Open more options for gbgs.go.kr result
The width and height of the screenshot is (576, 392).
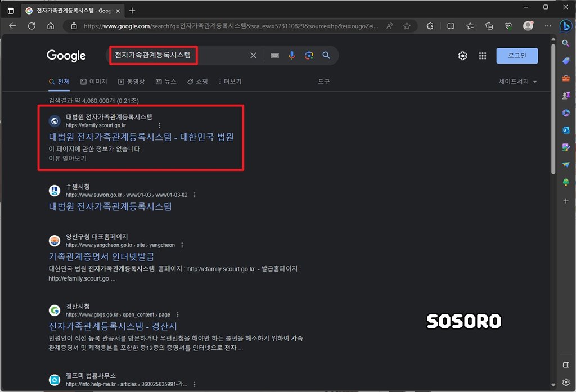click(178, 315)
